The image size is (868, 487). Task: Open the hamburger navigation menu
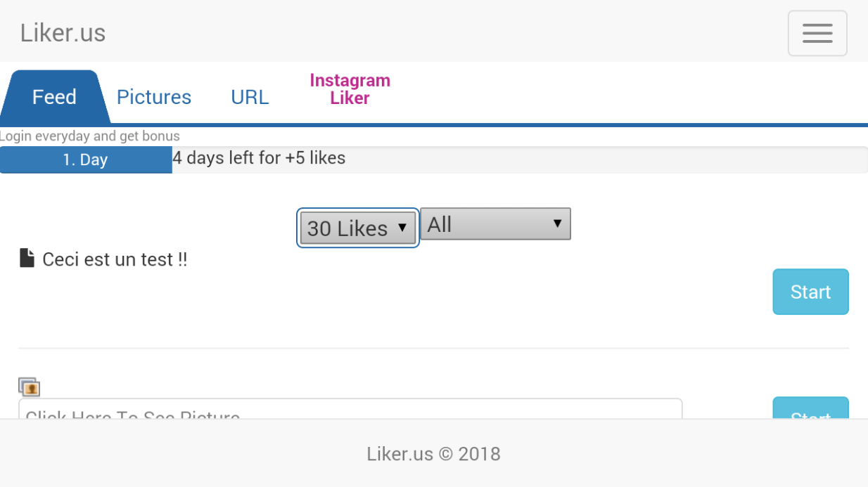pos(817,33)
